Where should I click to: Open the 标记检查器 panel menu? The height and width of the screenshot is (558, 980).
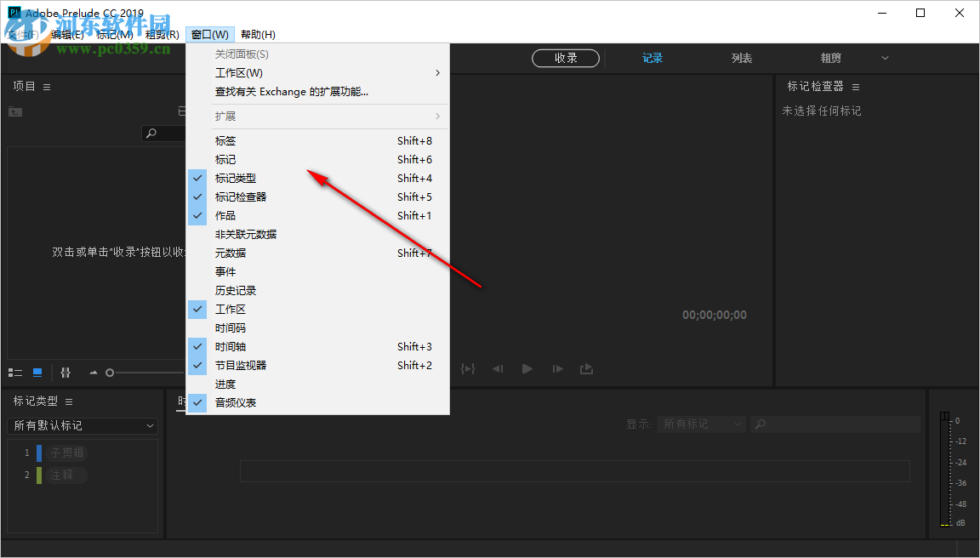(855, 86)
